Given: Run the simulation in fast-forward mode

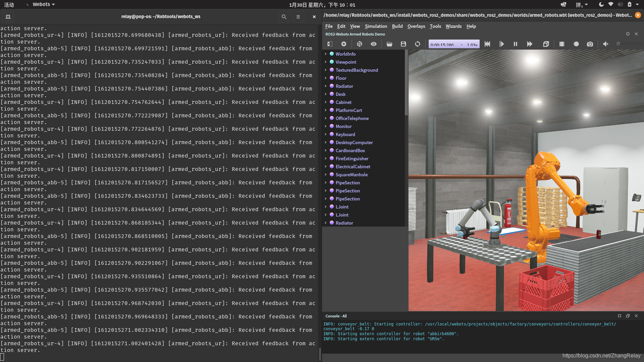Looking at the screenshot, I should tap(530, 44).
